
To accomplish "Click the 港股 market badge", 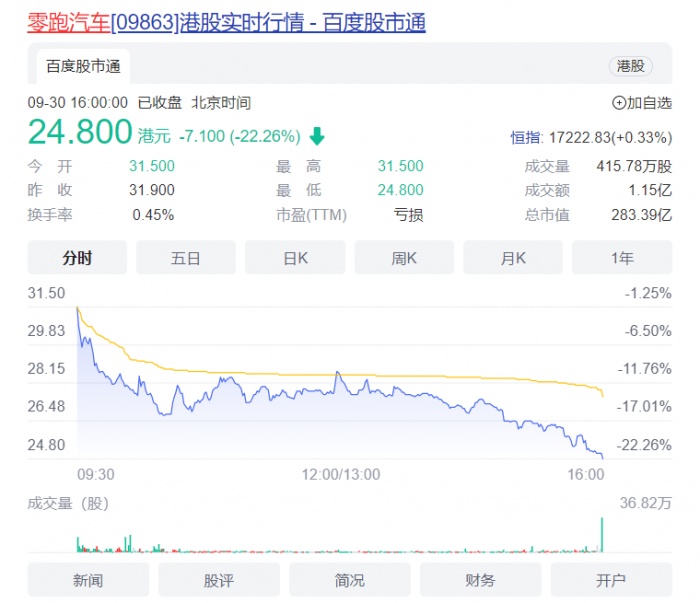I will point(631,66).
